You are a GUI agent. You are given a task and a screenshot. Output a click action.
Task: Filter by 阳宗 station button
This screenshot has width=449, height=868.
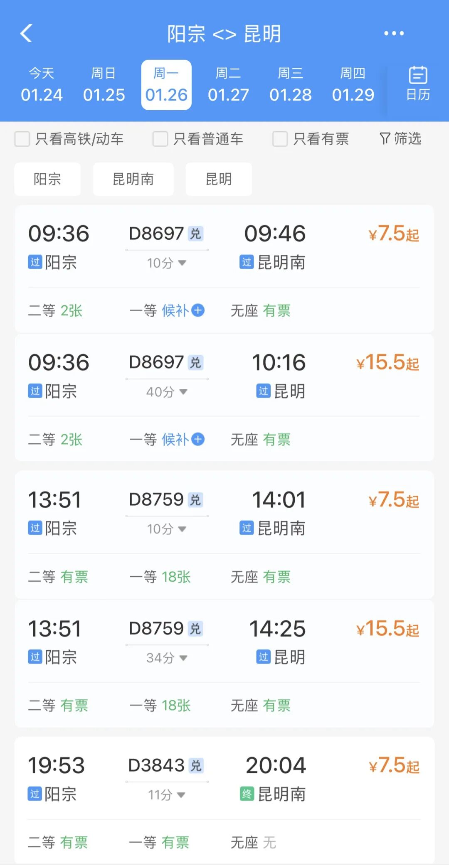point(47,179)
